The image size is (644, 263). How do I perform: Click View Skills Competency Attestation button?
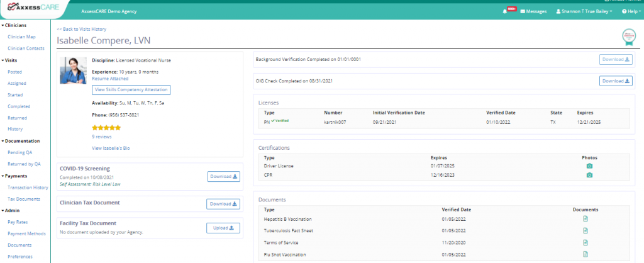pos(131,90)
